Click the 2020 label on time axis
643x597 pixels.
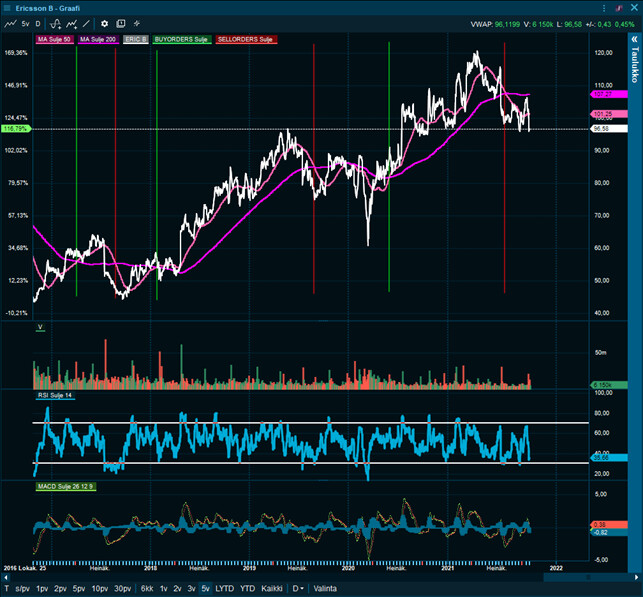click(348, 568)
